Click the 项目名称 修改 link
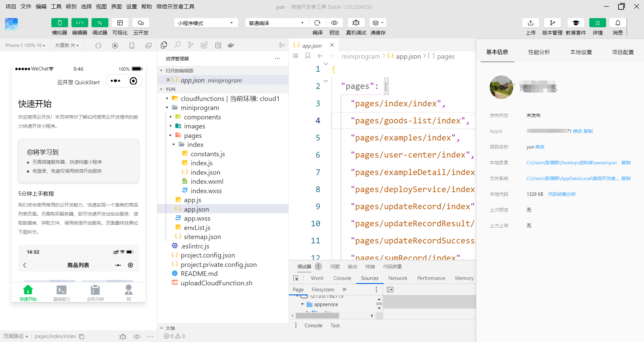Image resolution: width=644 pixels, height=342 pixels. pyautogui.click(x=540, y=147)
